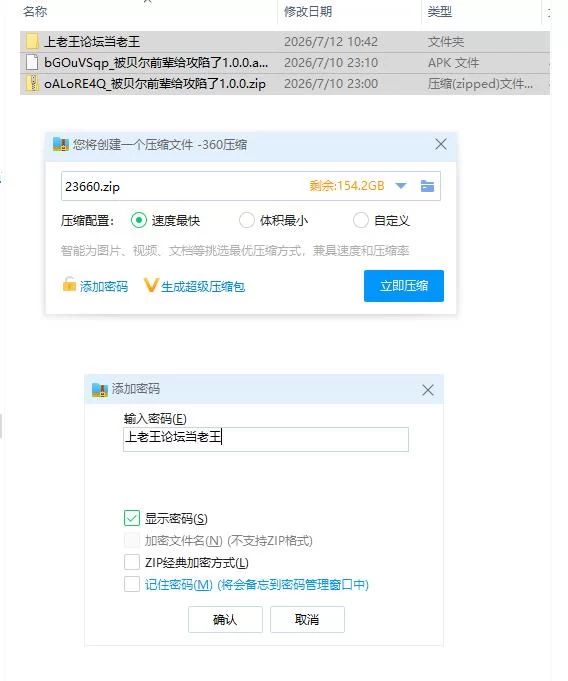
Task: Select the 速度最快 compression option
Action: (139, 220)
